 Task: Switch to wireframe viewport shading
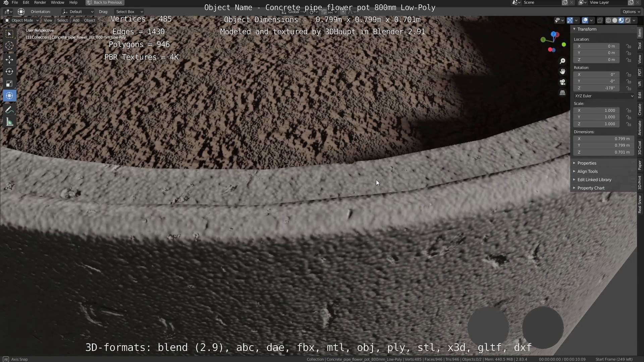click(x=608, y=20)
